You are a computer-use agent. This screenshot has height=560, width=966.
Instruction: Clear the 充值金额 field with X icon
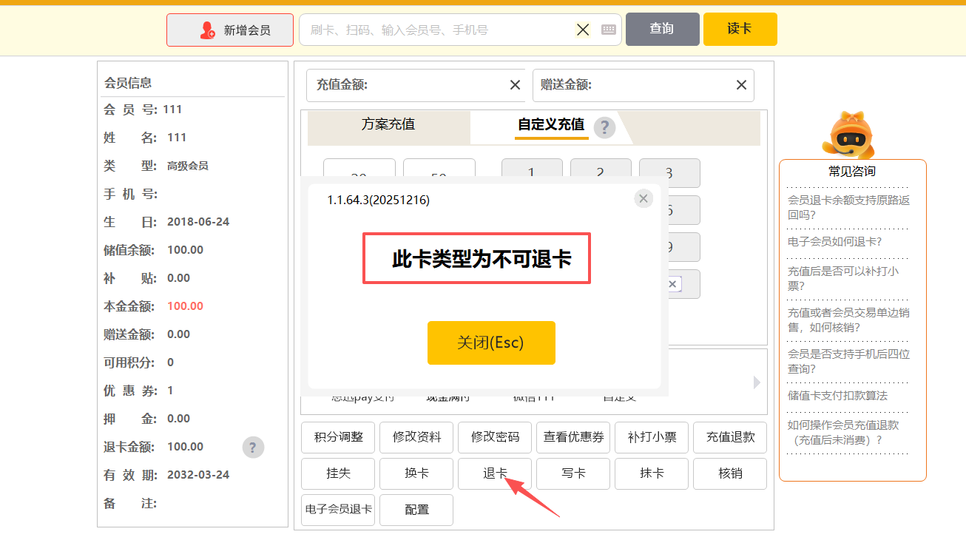(x=516, y=85)
